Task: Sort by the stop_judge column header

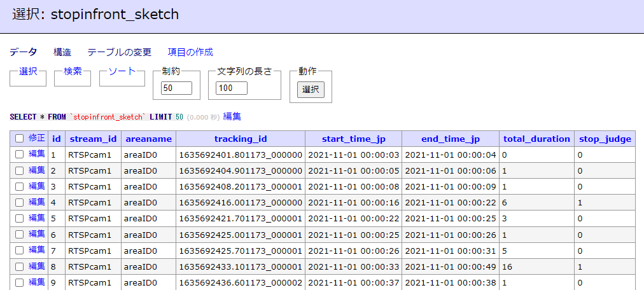Action: pos(605,139)
